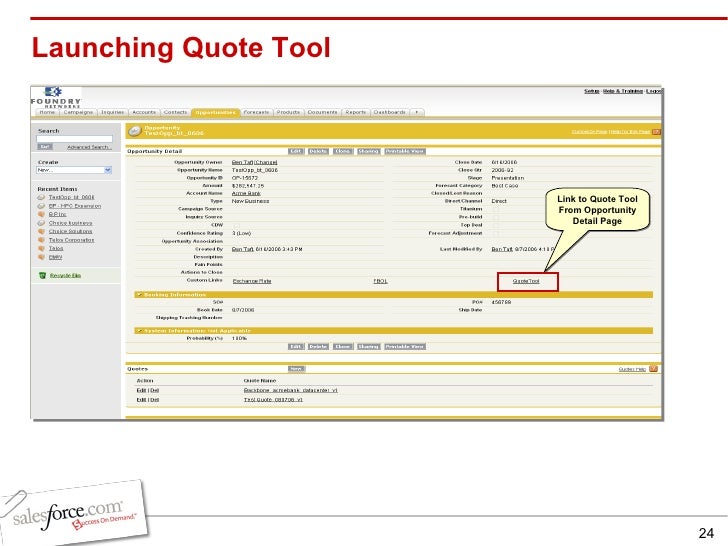
Task: Open the Home tab
Action: coord(47,112)
